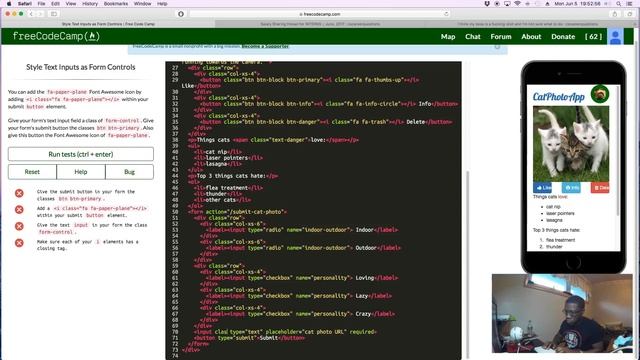Click the kittens photo in phone preview
Screen dimensions: 640x360
point(571,144)
